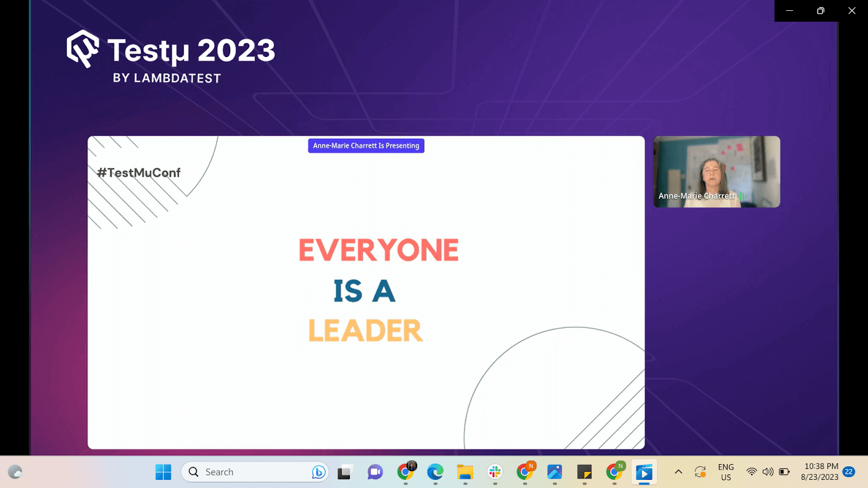Open Chrome with the orange N badge

(525, 472)
